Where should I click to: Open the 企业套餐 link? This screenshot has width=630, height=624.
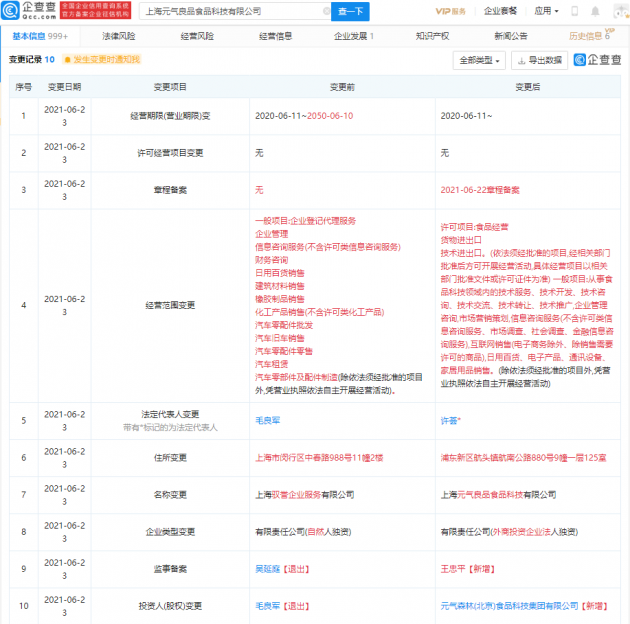pyautogui.click(x=500, y=11)
